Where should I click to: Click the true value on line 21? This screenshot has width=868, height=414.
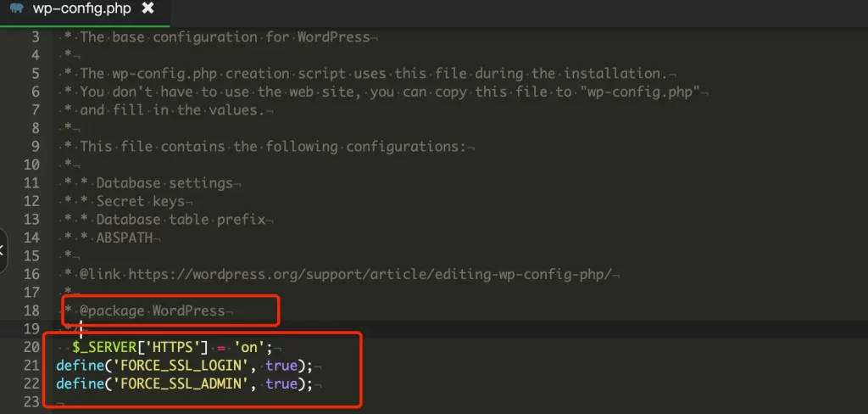click(x=281, y=366)
